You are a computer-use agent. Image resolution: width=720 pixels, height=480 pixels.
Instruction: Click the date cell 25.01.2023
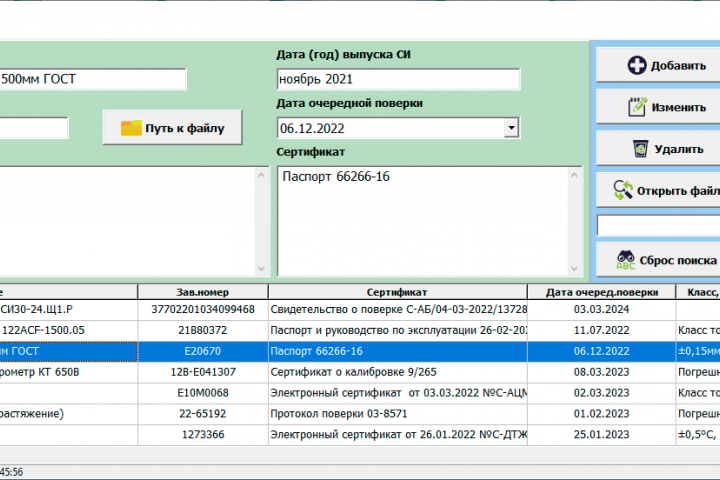pyautogui.click(x=602, y=435)
